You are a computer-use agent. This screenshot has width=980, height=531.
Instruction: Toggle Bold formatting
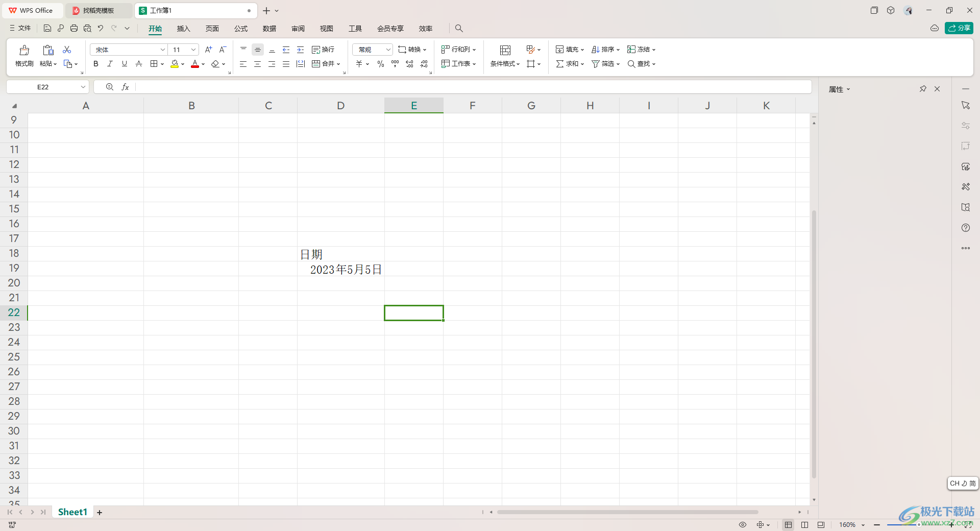click(x=95, y=64)
